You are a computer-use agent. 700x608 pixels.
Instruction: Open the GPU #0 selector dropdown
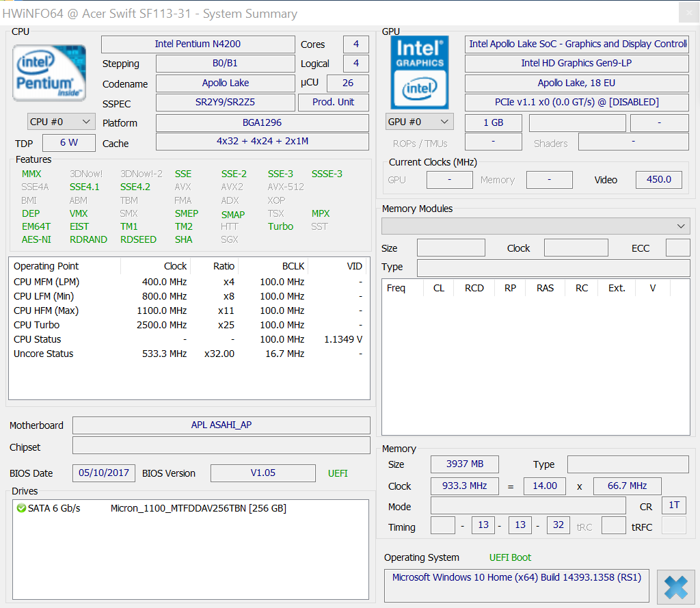pos(419,122)
